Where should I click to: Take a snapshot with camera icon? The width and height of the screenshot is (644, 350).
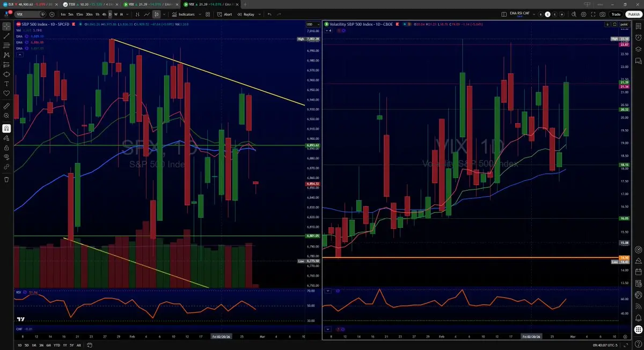click(x=603, y=14)
